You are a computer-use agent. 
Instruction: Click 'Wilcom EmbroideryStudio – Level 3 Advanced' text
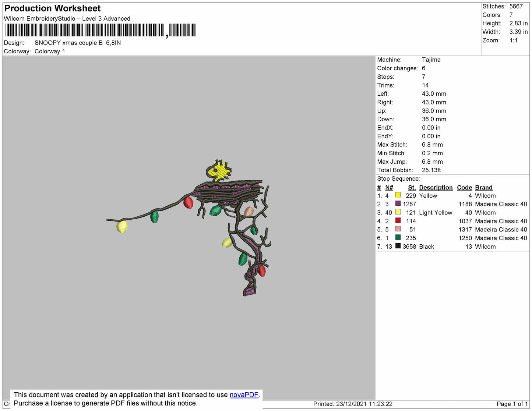67,18
